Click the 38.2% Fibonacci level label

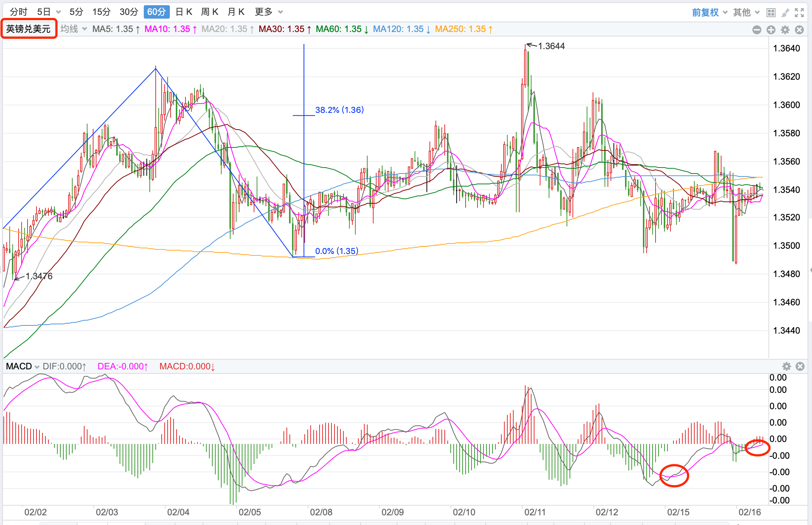click(339, 110)
